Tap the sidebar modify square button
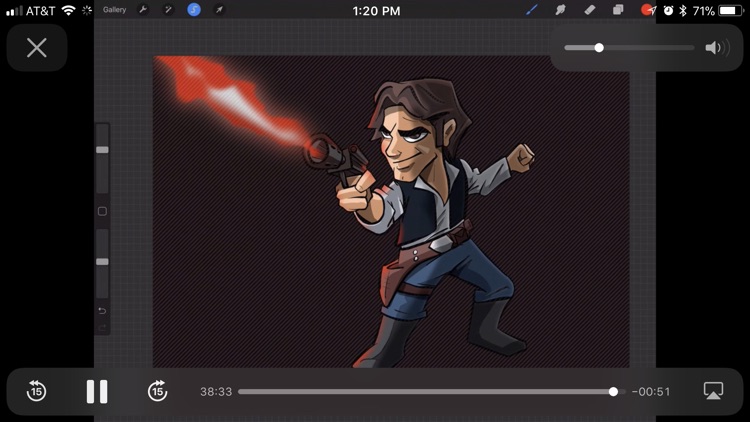Screen dimensions: 750x422 102,211
